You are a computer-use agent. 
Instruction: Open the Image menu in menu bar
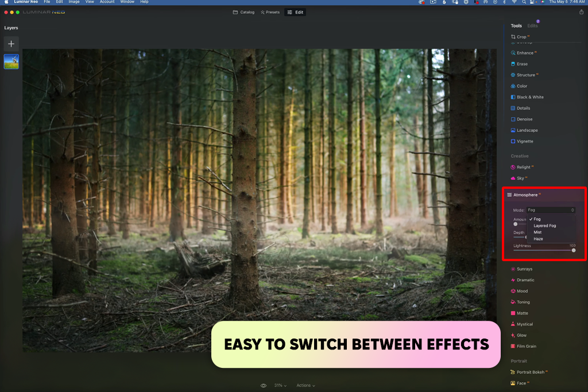[74, 2]
